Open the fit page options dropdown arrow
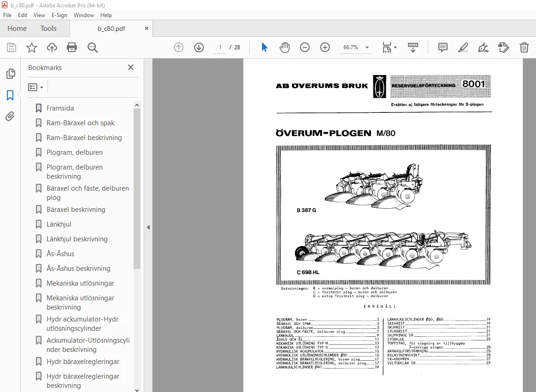 396,47
